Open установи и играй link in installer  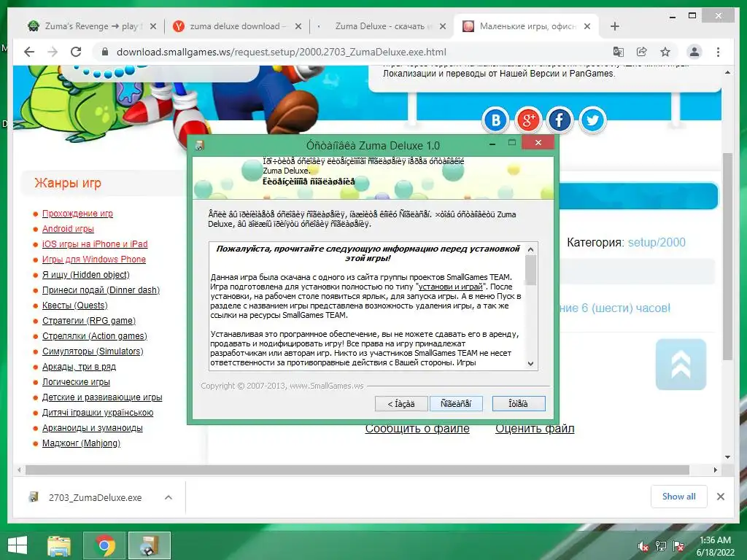(450, 287)
